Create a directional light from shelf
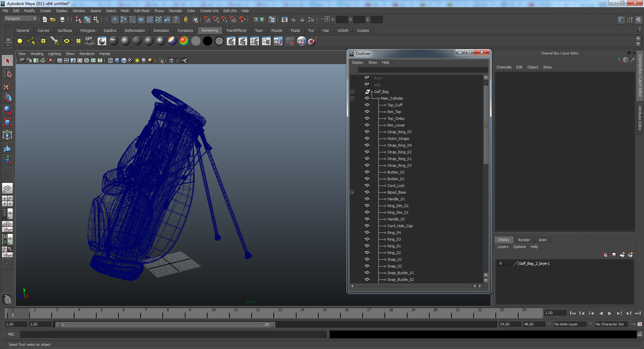Viewport: 644px width, 349px height. [x=32, y=41]
